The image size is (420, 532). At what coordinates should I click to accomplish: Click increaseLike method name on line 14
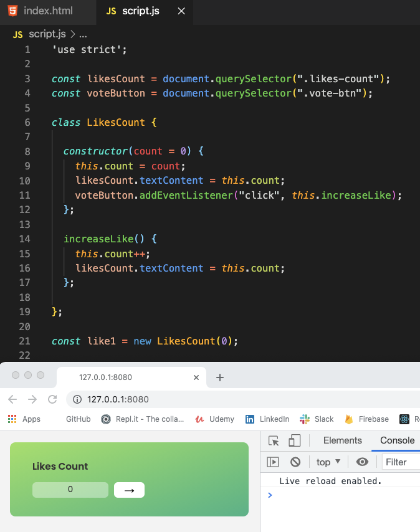click(x=98, y=239)
